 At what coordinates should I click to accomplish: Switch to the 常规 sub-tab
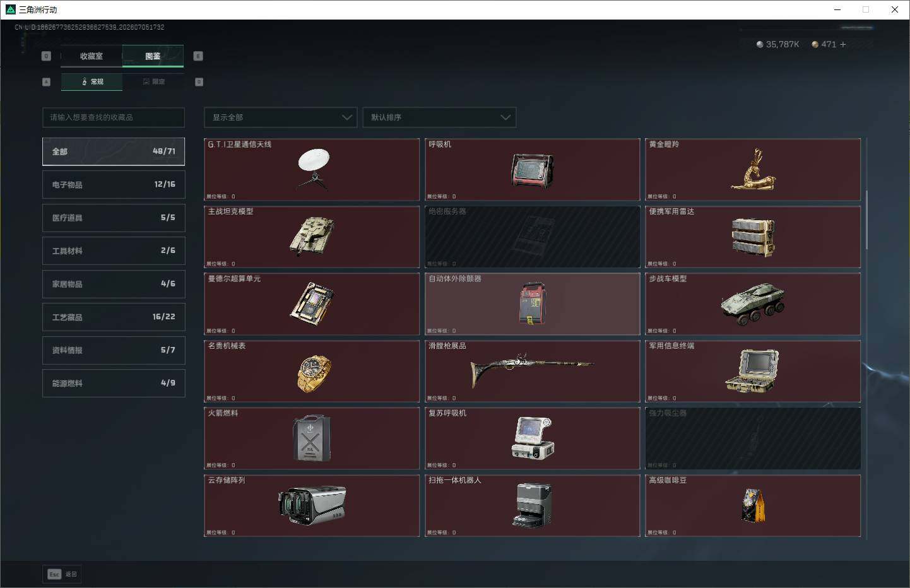(x=92, y=81)
